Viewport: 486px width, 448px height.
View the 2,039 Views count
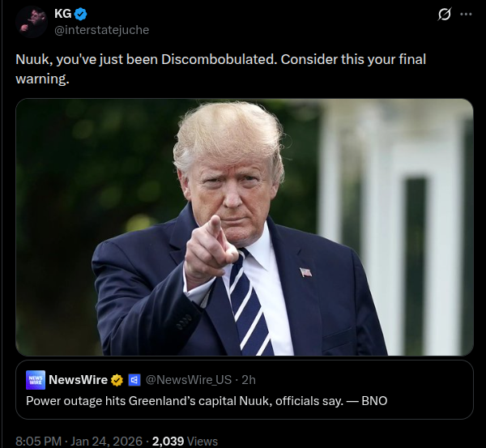[x=185, y=441]
